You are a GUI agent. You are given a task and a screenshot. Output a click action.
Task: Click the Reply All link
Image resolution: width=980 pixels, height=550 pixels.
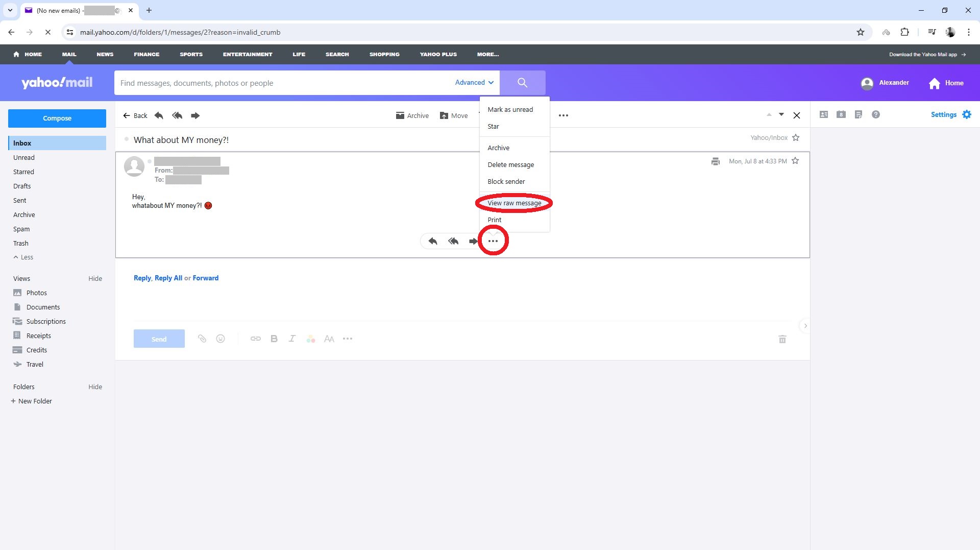pos(168,278)
